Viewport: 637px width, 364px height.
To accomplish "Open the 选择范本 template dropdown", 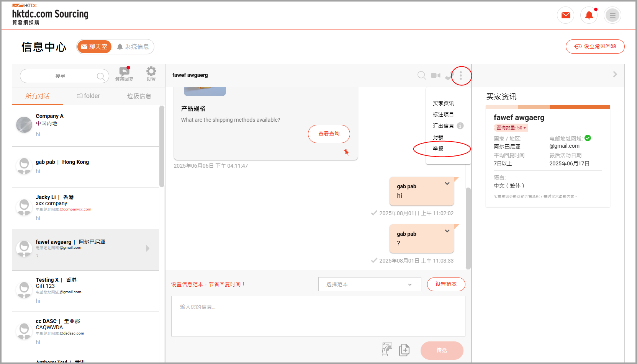I will pyautogui.click(x=370, y=284).
